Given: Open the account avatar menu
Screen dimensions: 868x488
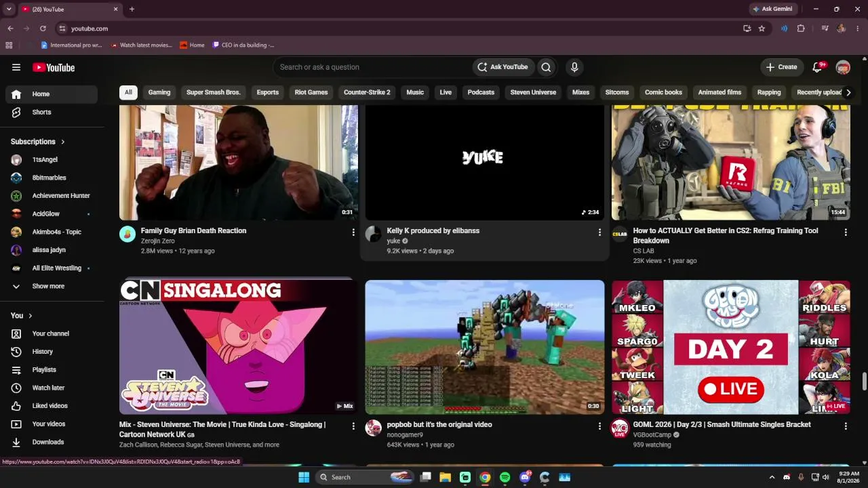Looking at the screenshot, I should pyautogui.click(x=843, y=67).
